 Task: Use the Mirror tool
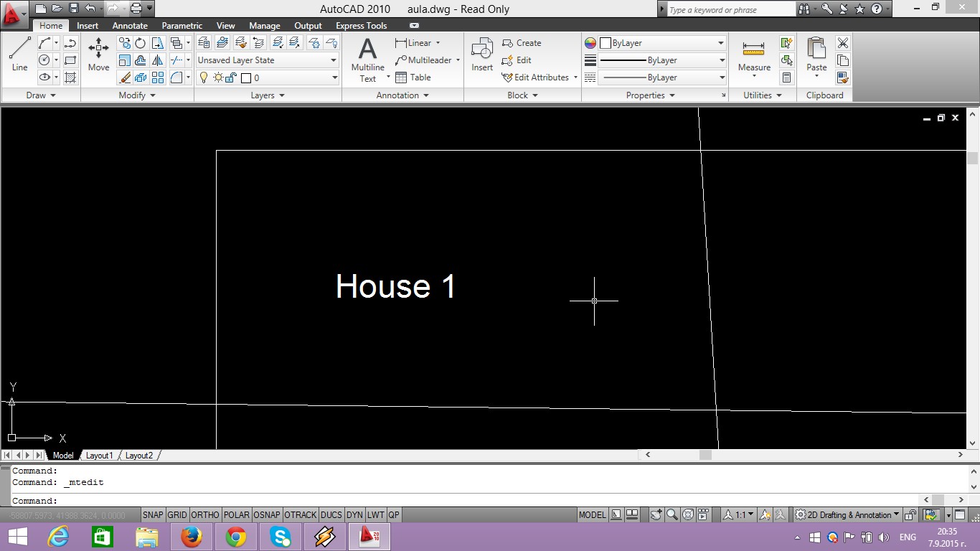[x=157, y=60]
